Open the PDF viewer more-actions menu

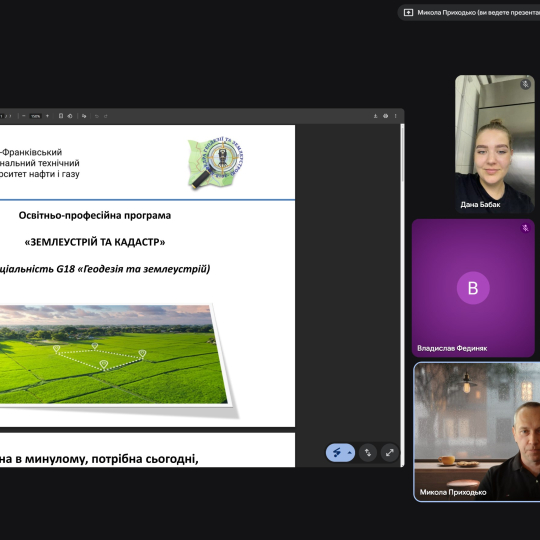click(x=395, y=116)
